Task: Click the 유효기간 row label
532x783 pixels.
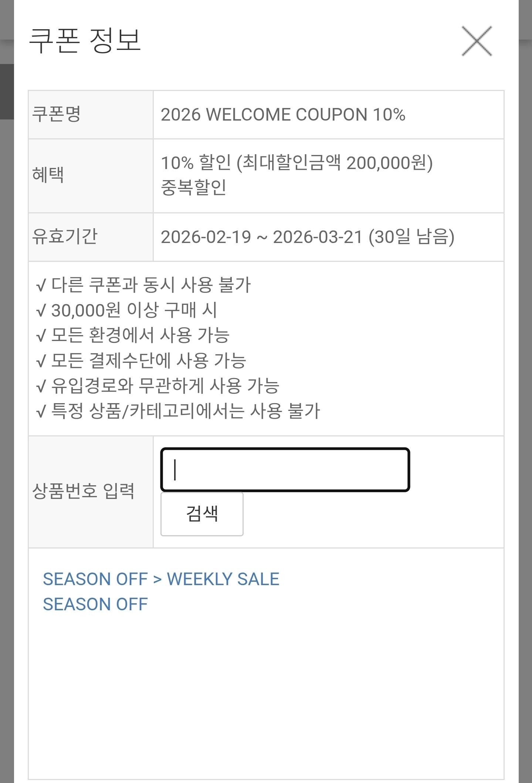Action: point(65,237)
